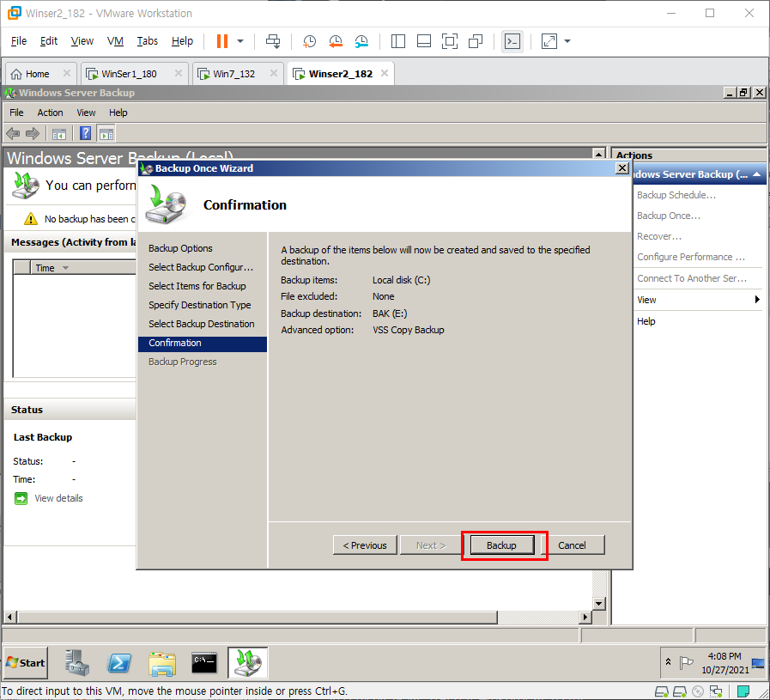The height and width of the screenshot is (700, 770).
Task: Toggle the thumbnail bar view icon
Action: [424, 41]
